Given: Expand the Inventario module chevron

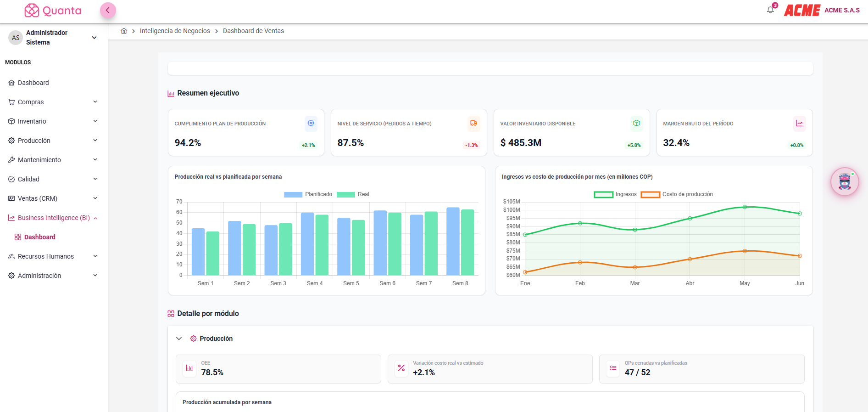Looking at the screenshot, I should pos(95,121).
